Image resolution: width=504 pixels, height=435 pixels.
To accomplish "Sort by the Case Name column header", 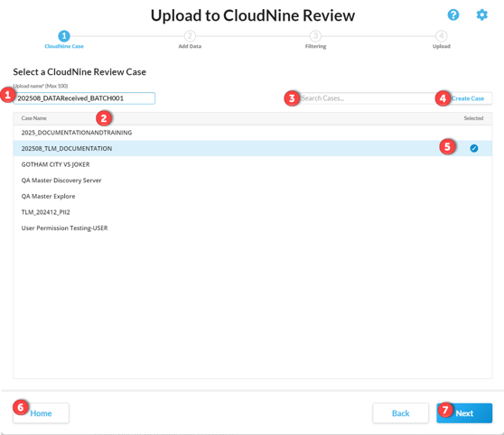I will (33, 118).
